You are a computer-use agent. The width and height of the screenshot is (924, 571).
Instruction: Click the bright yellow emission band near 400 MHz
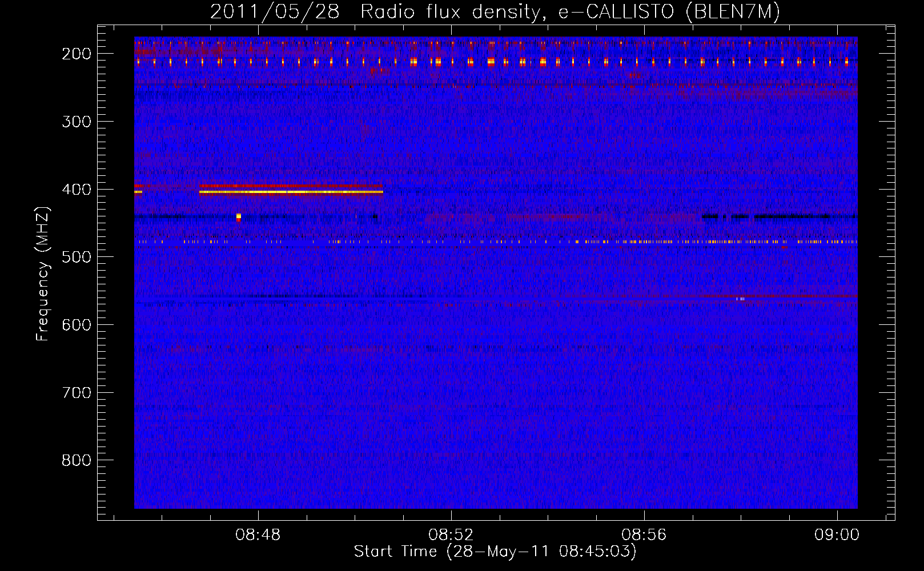pos(291,192)
